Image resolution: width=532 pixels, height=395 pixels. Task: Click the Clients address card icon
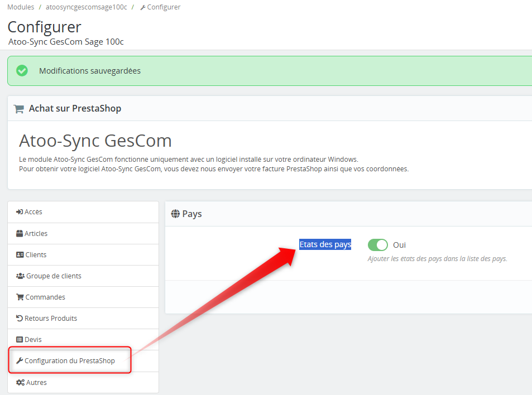20,254
